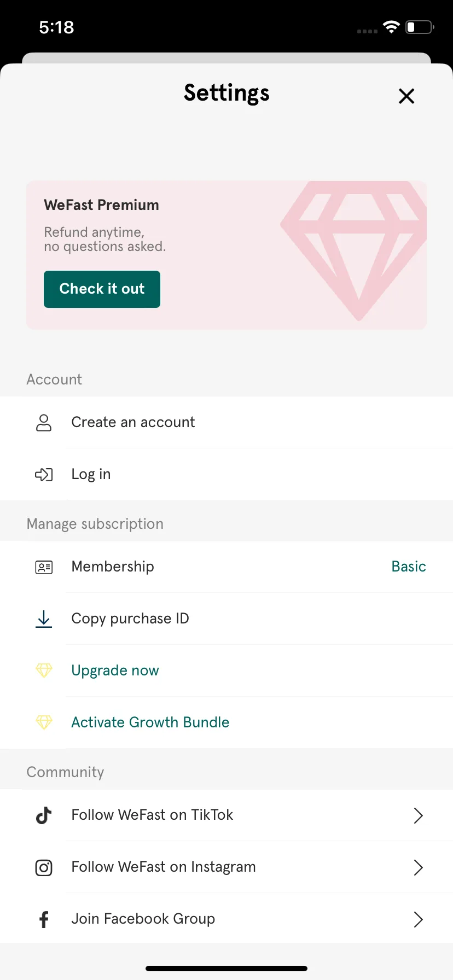
Task: Tap the Basic membership label
Action: pos(409,567)
